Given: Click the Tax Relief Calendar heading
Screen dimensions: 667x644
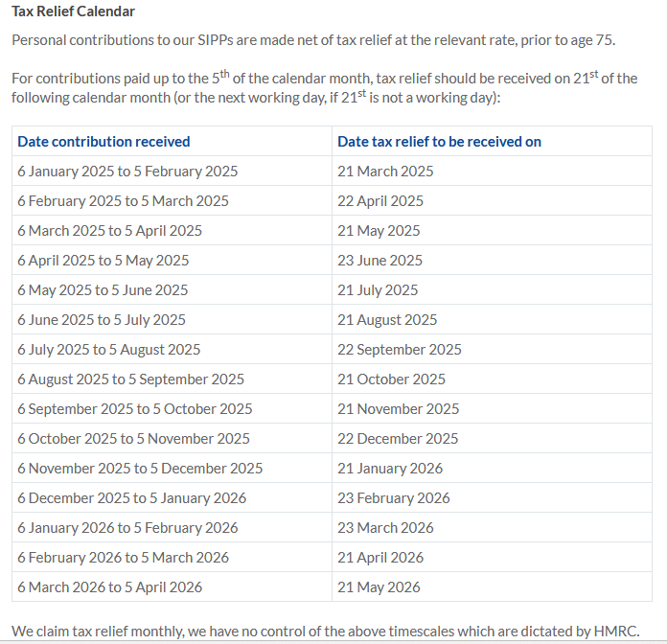Looking at the screenshot, I should coord(74,11).
